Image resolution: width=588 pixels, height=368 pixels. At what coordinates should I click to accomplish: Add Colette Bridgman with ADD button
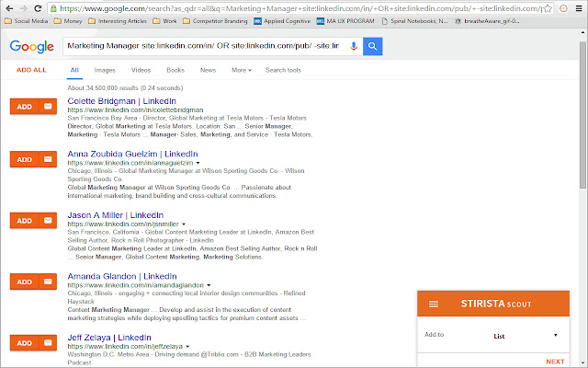tap(25, 107)
